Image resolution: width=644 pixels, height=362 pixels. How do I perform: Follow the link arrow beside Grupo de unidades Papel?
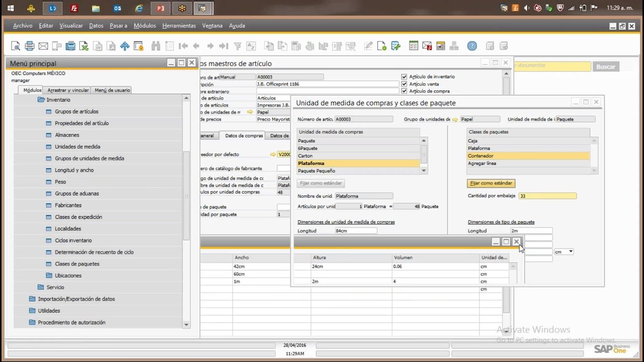[x=455, y=119]
